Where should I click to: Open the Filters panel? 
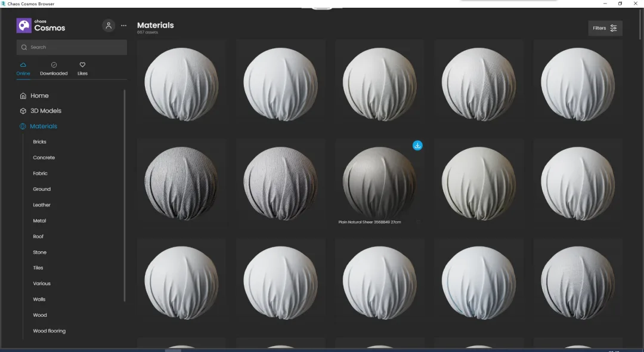(605, 28)
